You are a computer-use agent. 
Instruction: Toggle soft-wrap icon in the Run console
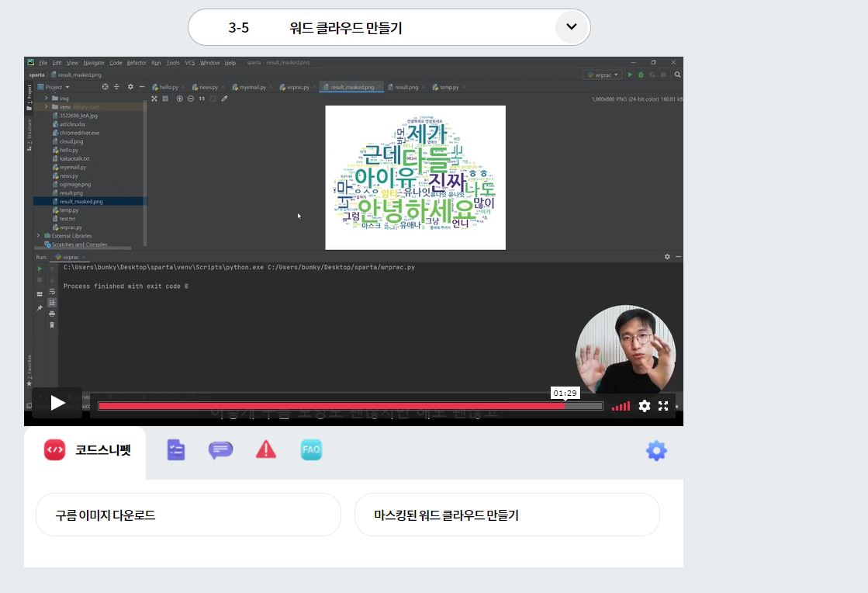pyautogui.click(x=52, y=291)
